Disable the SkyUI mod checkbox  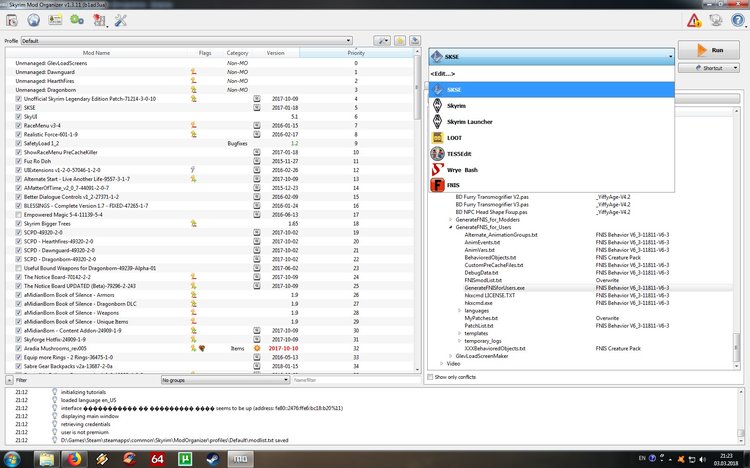(x=19, y=117)
